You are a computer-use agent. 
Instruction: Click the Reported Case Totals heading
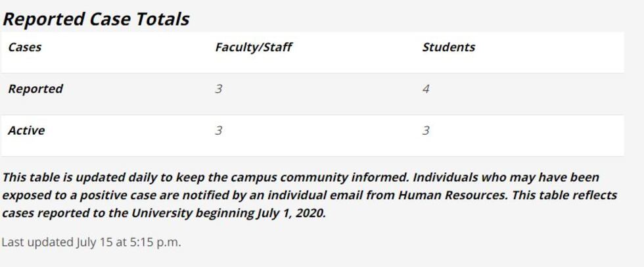[96, 19]
